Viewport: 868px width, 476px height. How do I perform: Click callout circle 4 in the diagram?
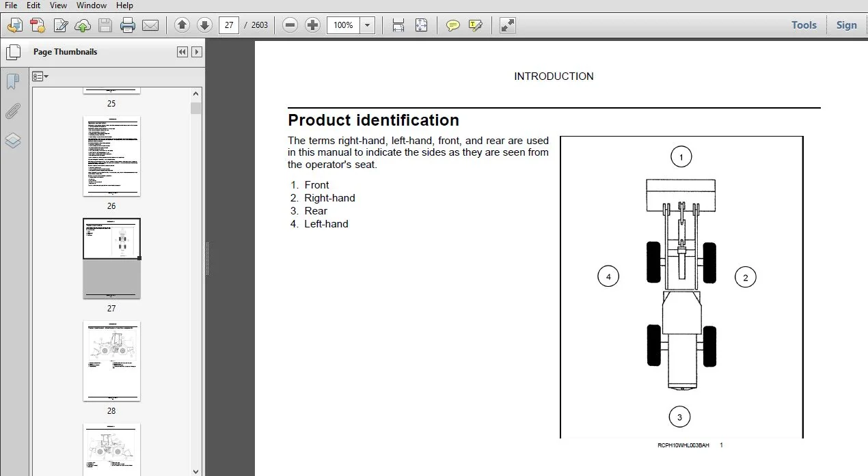tap(608, 277)
